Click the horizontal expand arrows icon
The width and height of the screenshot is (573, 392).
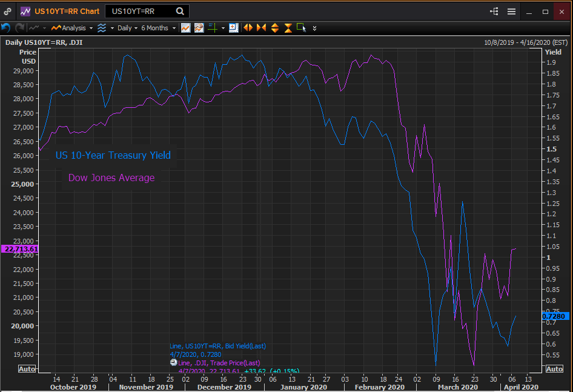[248, 27]
